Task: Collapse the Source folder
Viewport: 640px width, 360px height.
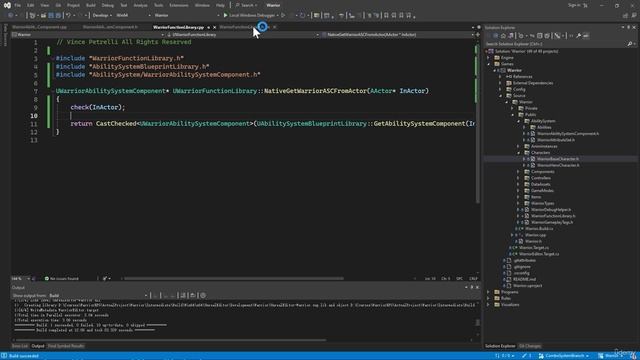Action: 500,96
